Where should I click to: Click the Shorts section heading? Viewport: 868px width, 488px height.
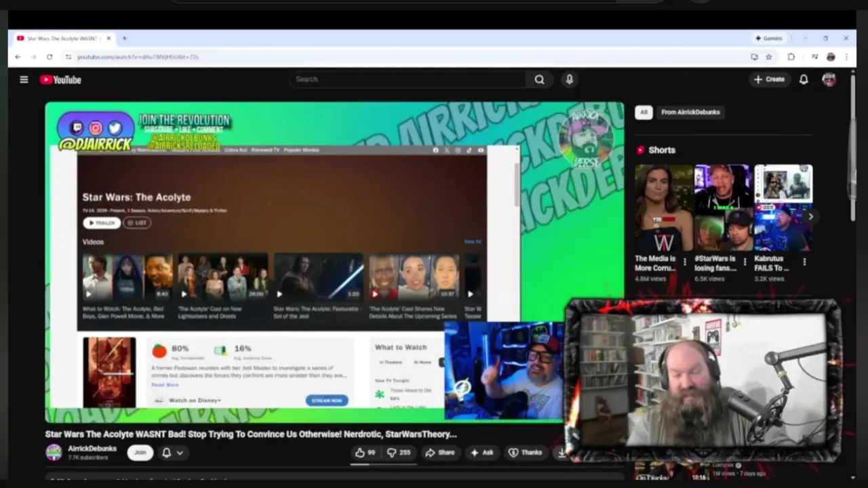click(661, 150)
